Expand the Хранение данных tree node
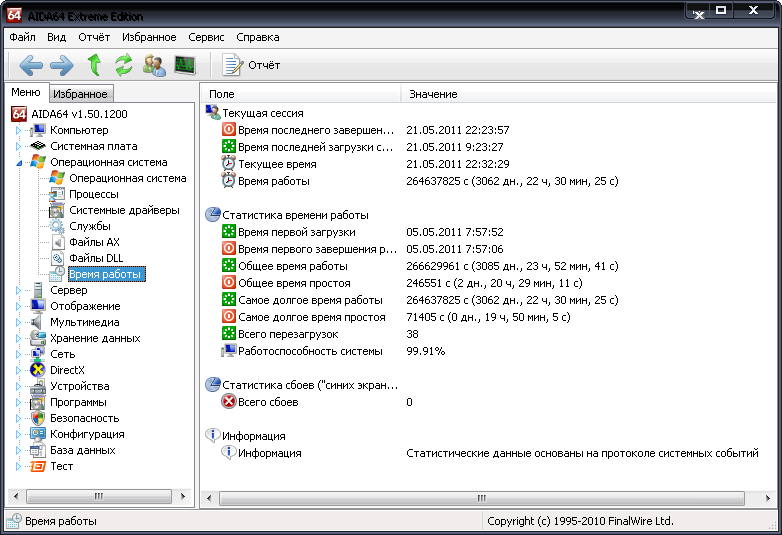 pos(18,338)
